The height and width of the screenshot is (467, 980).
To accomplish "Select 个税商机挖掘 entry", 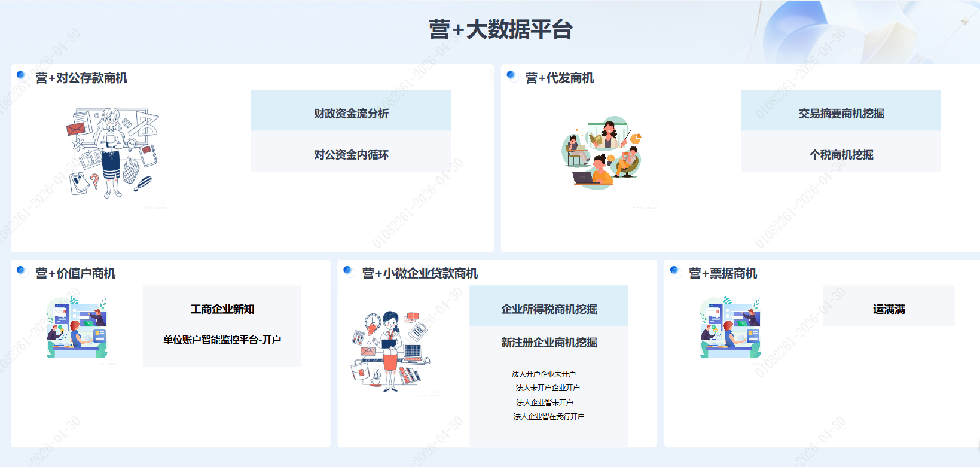I will (841, 152).
